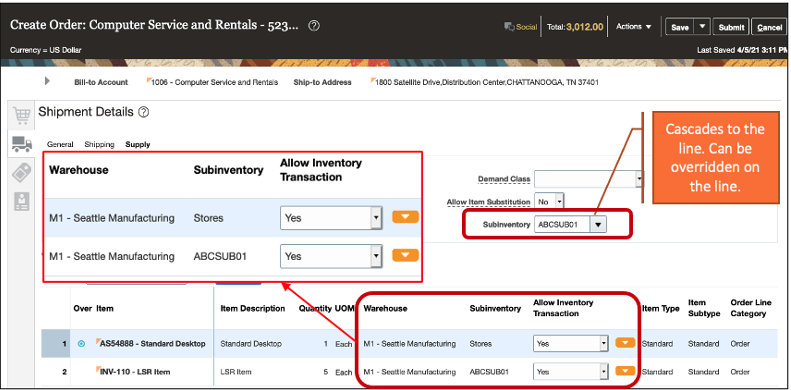Open help icon beside Create Order title
This screenshot has height=390, width=791.
[x=314, y=26]
